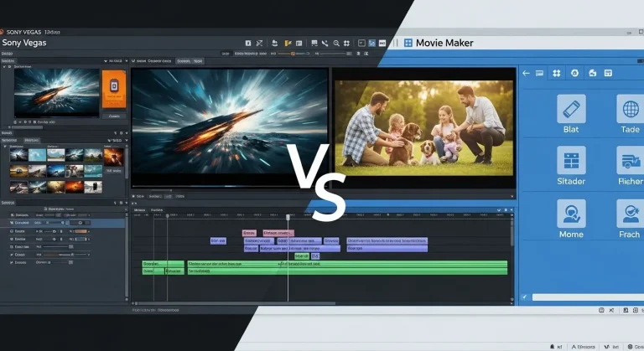Viewport: 644px width, 351px height.
Task: Select the long green clip on the timeline
Action: click(x=347, y=264)
